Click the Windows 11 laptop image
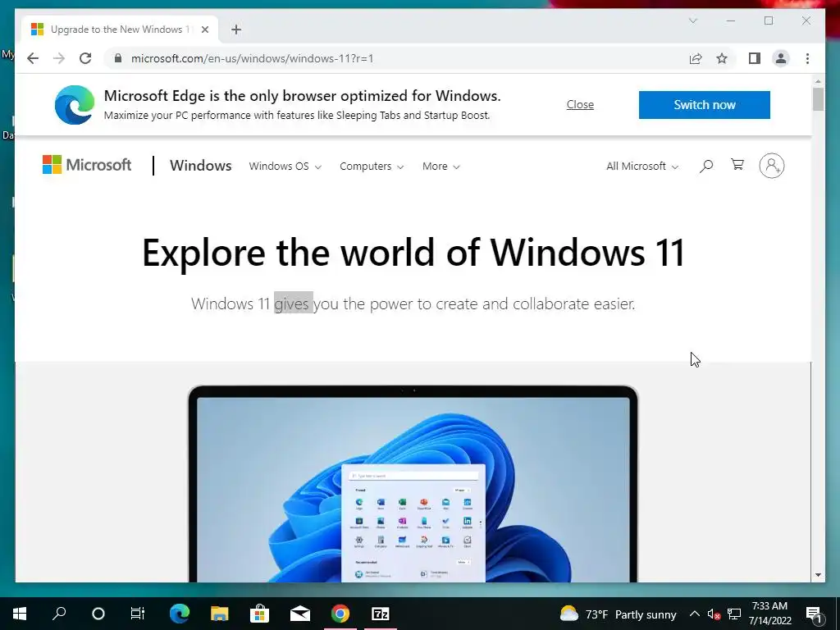The image size is (840, 630). (413, 483)
